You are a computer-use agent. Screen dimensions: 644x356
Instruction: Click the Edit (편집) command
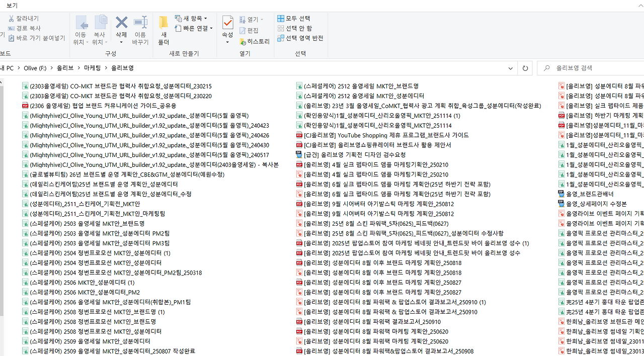click(249, 31)
